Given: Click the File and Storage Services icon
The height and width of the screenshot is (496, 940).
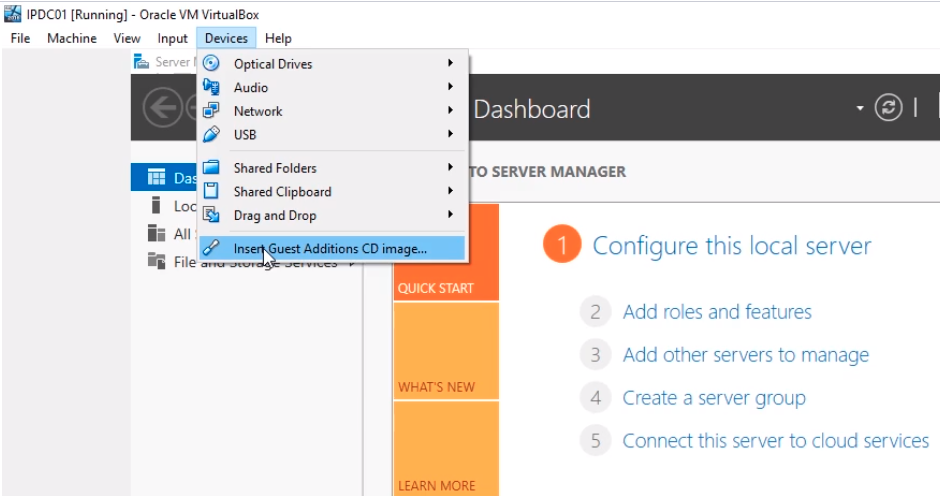Looking at the screenshot, I should click(x=156, y=261).
